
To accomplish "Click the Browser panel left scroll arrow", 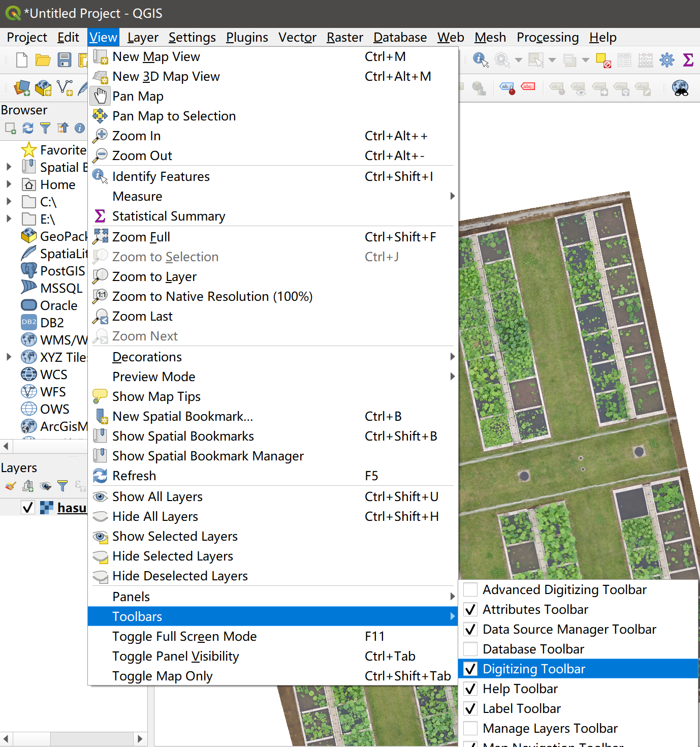I will click(6, 446).
